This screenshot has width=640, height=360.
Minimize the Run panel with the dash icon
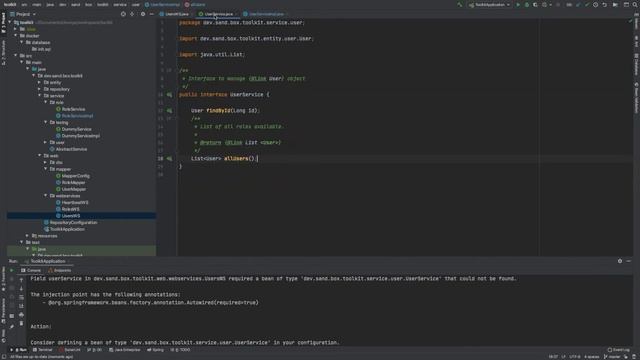pos(629,261)
